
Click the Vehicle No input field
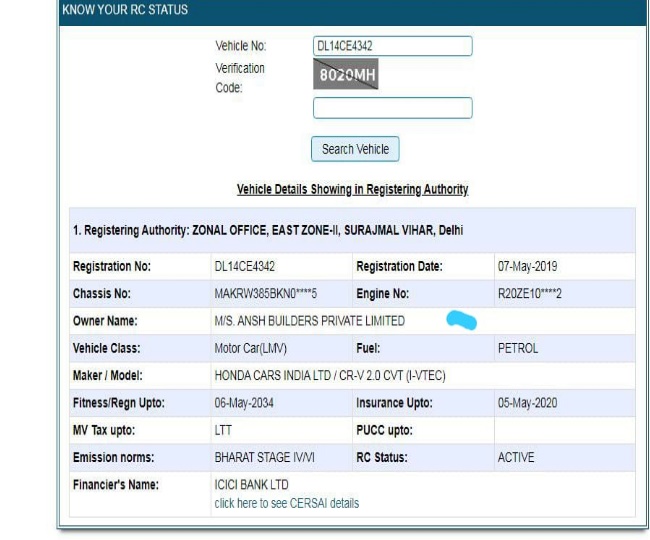click(x=391, y=46)
